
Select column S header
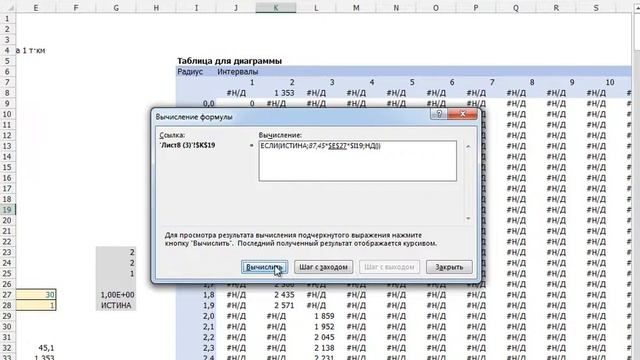click(x=596, y=8)
